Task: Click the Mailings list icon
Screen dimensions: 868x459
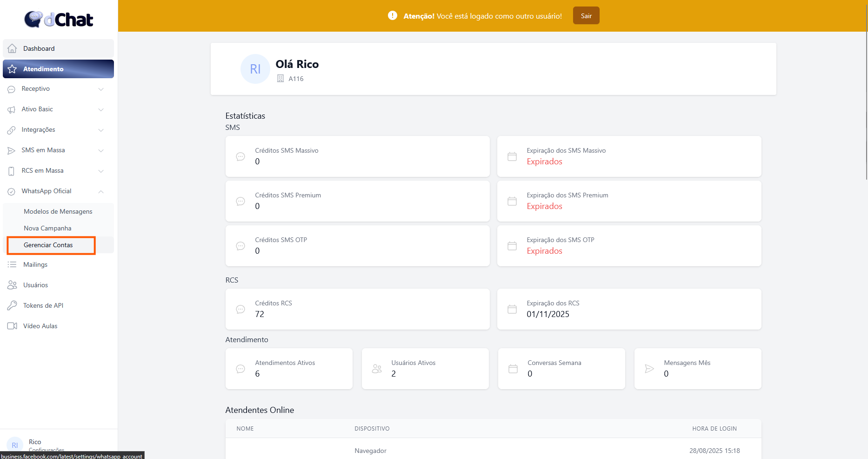Action: point(12,264)
